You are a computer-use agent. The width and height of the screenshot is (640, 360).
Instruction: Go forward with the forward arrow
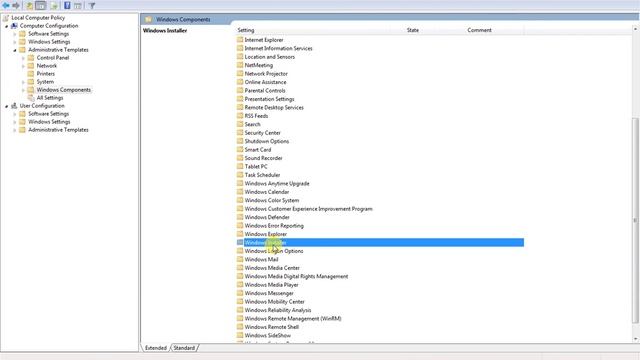(x=16, y=5)
